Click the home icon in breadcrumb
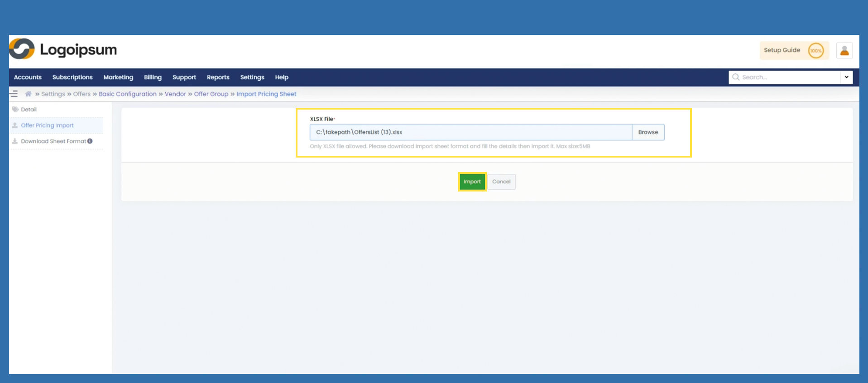Screen dimensions: 868x383 point(28,94)
